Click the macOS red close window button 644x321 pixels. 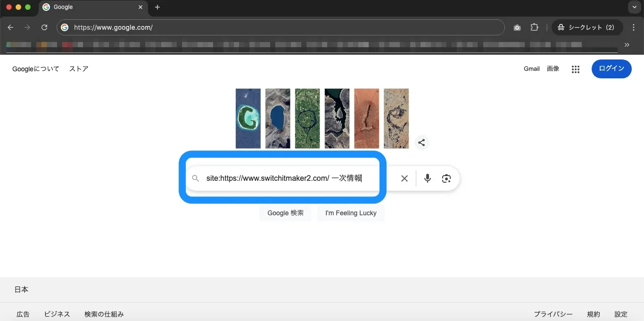[x=9, y=7]
